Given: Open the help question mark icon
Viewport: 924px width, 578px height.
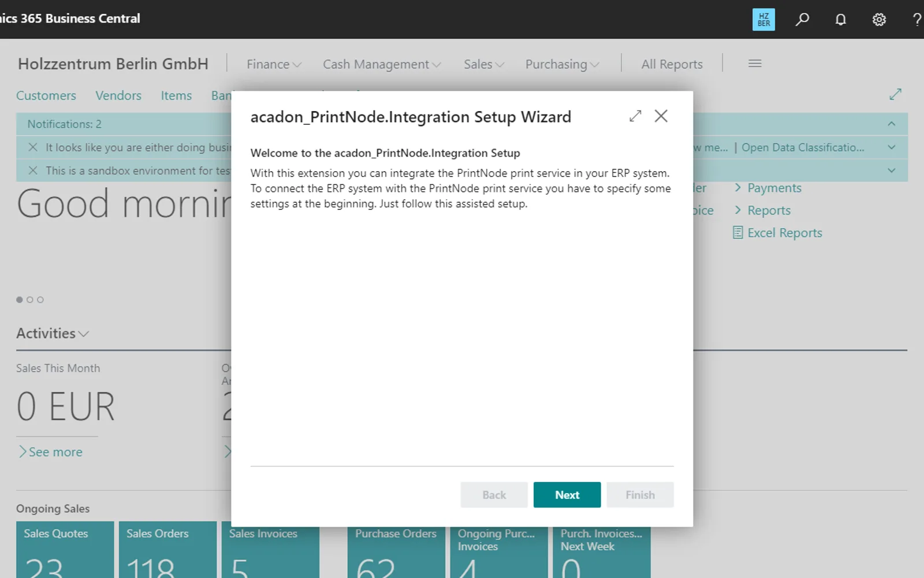Looking at the screenshot, I should coord(917,19).
